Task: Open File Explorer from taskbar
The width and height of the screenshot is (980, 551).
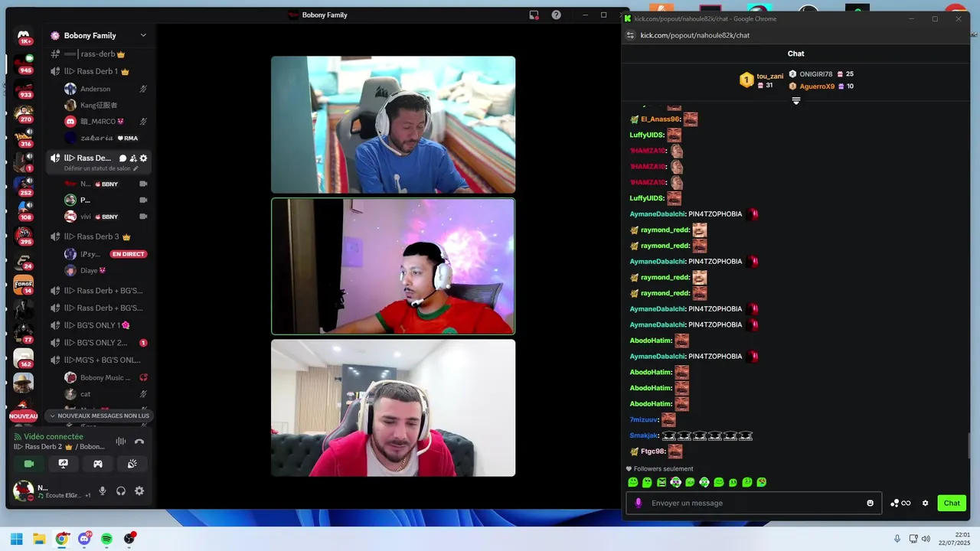Action: tap(39, 539)
